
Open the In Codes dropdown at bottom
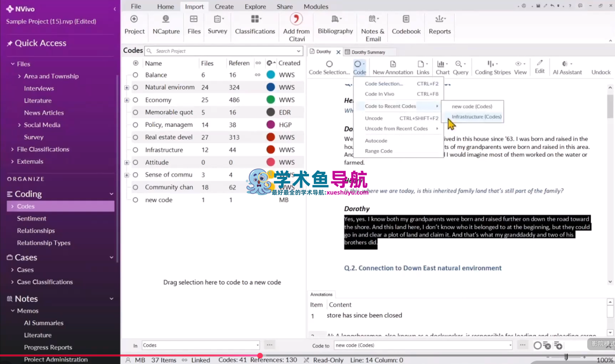(x=258, y=345)
